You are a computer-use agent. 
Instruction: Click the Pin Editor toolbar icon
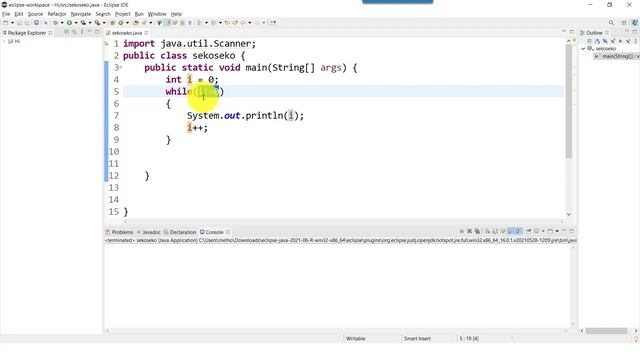coord(273,23)
